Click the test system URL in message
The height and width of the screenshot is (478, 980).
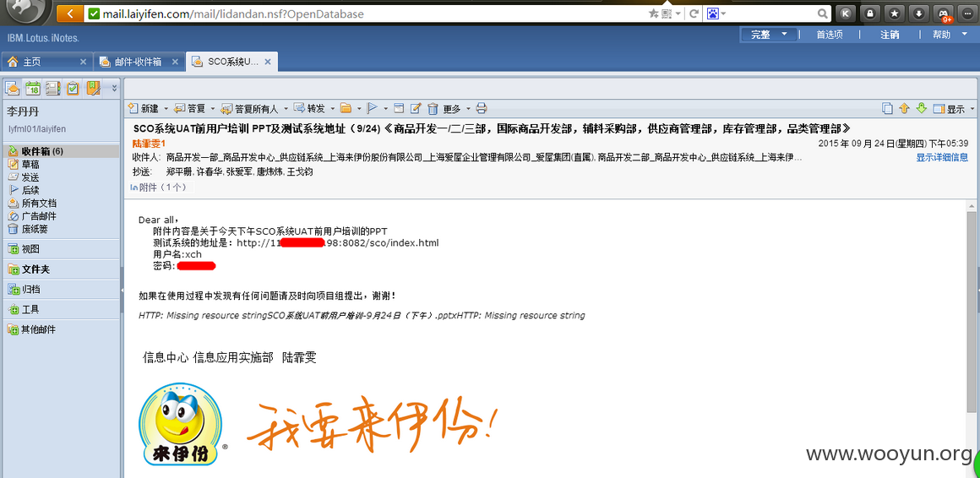tap(337, 242)
